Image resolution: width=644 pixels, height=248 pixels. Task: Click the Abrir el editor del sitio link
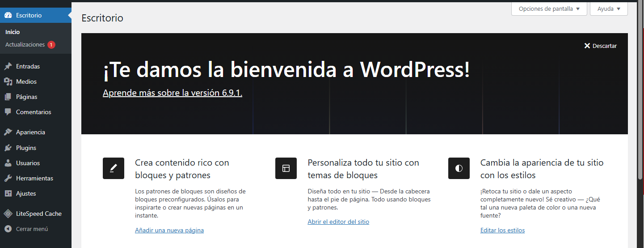pyautogui.click(x=338, y=222)
